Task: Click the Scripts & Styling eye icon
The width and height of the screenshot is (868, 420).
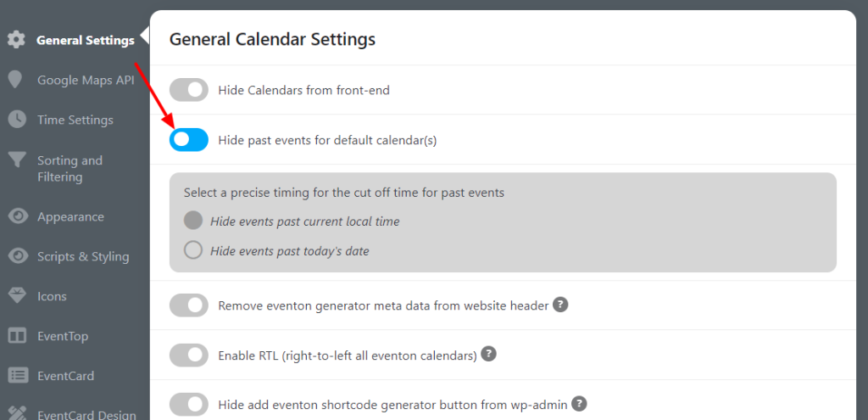Action: (x=18, y=256)
